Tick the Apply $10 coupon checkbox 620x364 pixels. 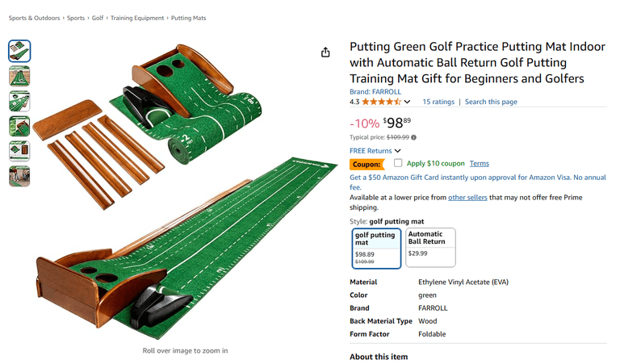[x=398, y=163]
